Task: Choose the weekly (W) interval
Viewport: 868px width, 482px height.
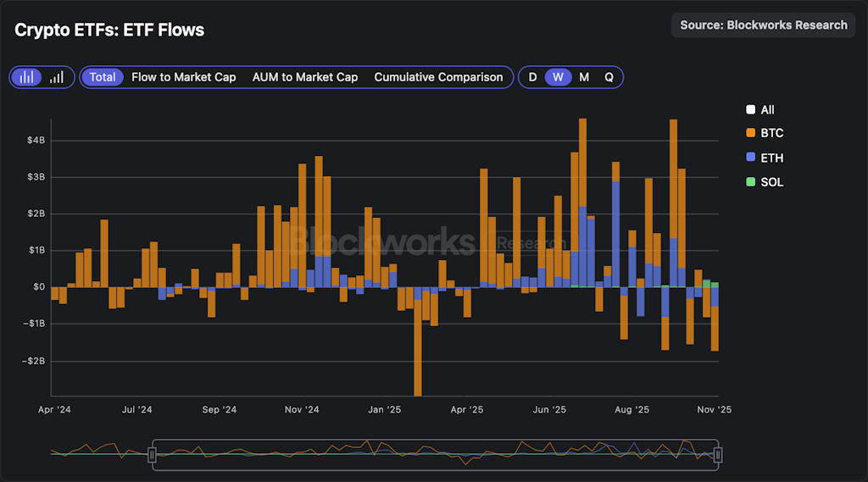Action: point(558,77)
